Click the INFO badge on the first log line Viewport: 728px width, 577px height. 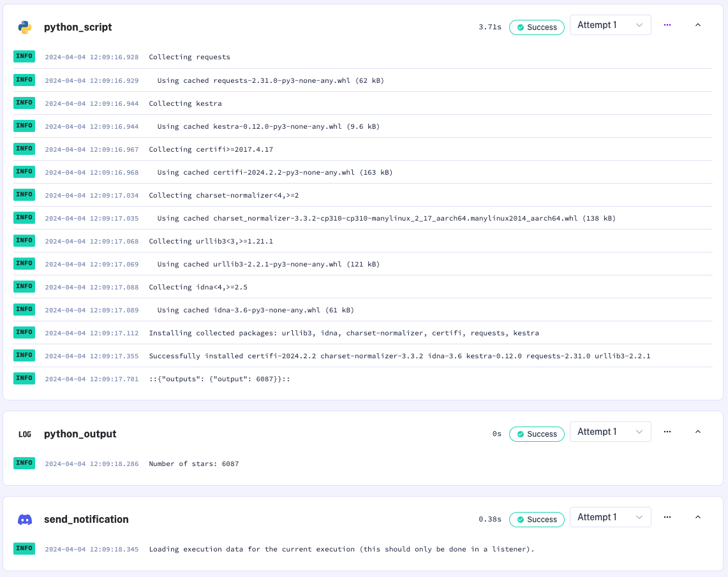point(24,56)
